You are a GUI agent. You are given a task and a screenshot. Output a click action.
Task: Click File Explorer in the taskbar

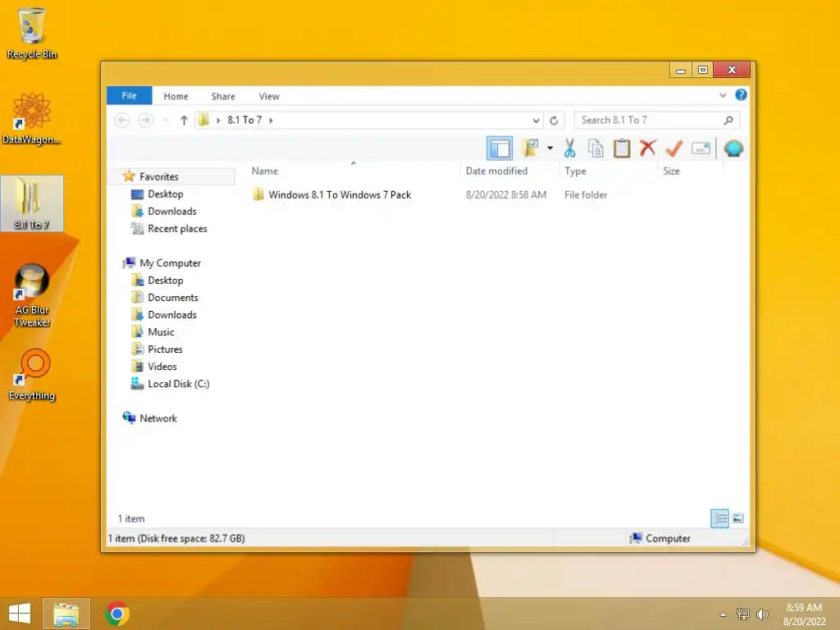pos(66,614)
